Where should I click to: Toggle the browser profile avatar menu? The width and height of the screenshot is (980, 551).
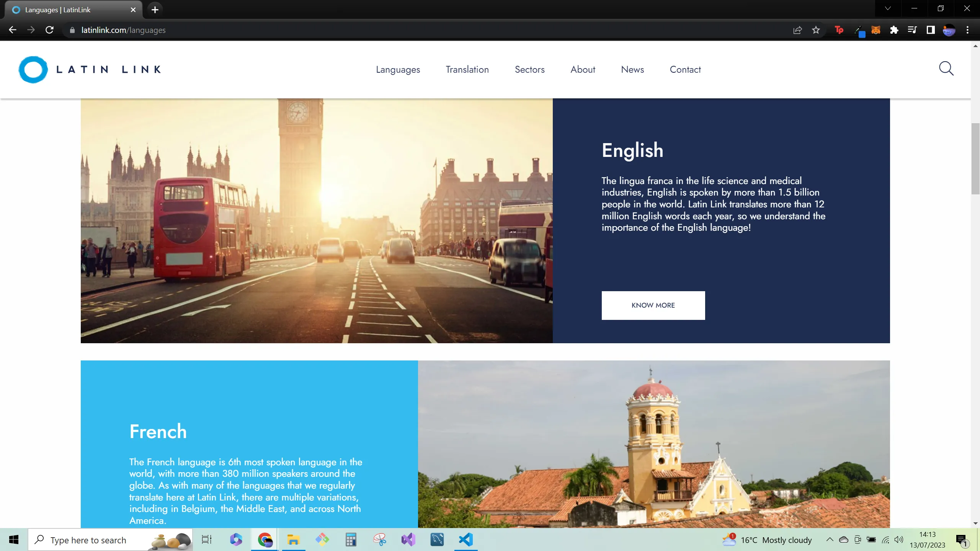click(950, 30)
